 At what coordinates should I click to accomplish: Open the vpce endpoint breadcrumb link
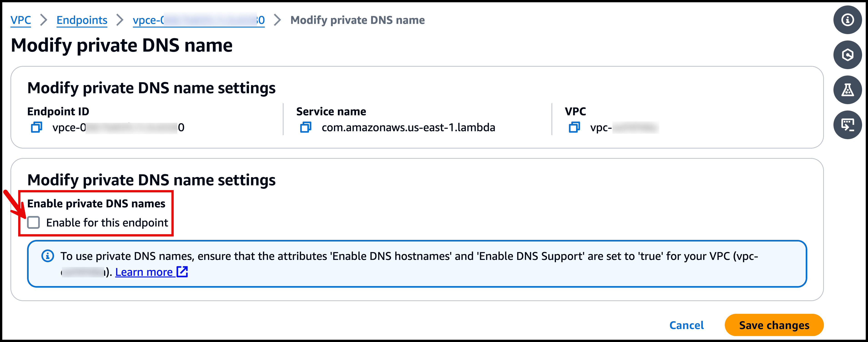click(x=199, y=20)
